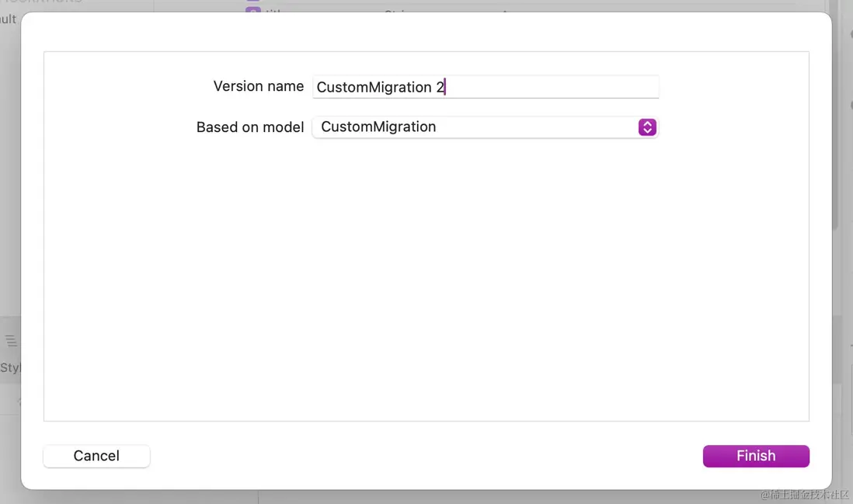Click the purple up-down chevron icon

pos(647,127)
